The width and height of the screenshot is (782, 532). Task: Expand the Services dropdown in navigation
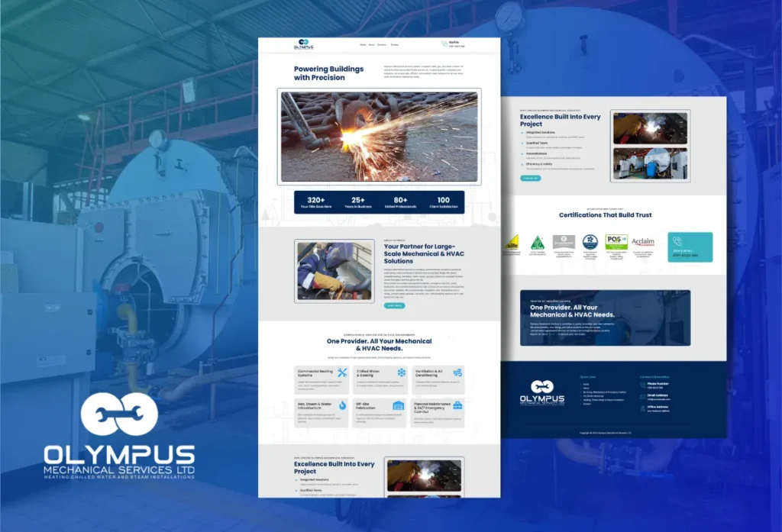coord(382,44)
